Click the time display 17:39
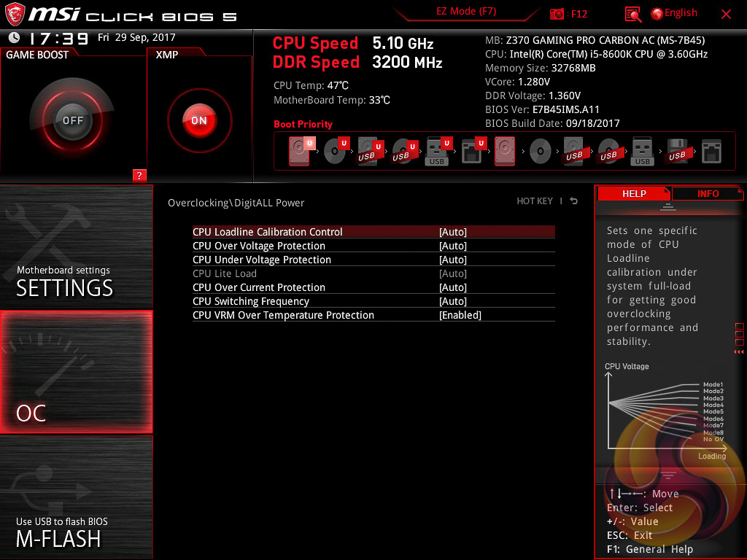The image size is (747, 560). pos(58,38)
